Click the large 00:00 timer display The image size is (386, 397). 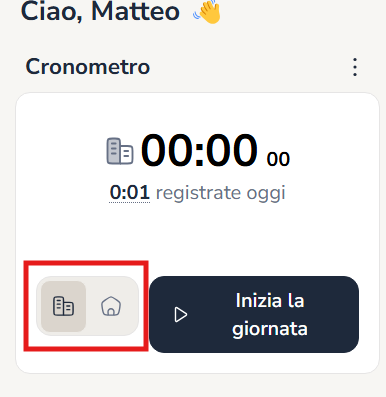click(x=199, y=150)
